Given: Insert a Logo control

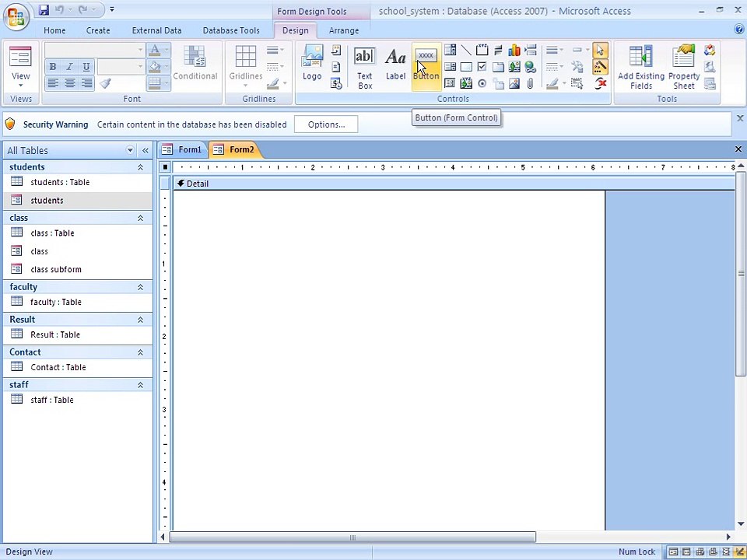Looking at the screenshot, I should [312, 63].
